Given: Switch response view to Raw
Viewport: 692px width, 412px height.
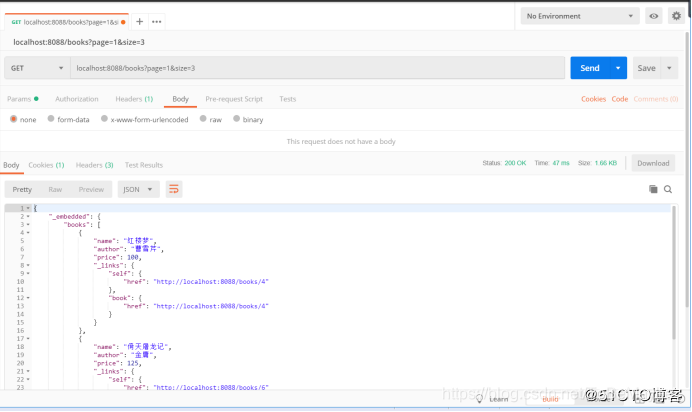Looking at the screenshot, I should (x=55, y=189).
